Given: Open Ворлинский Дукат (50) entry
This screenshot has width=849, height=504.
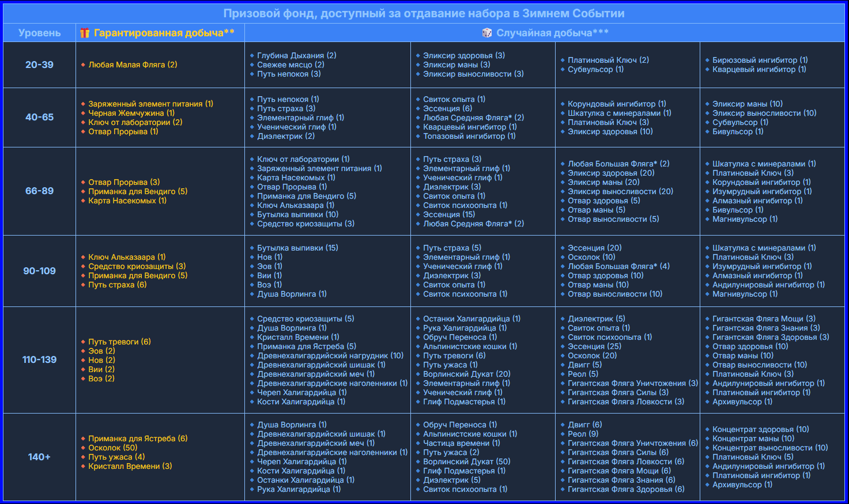Looking at the screenshot, I should click(466, 462).
